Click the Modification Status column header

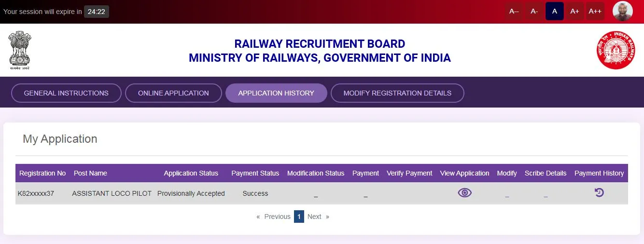(316, 173)
